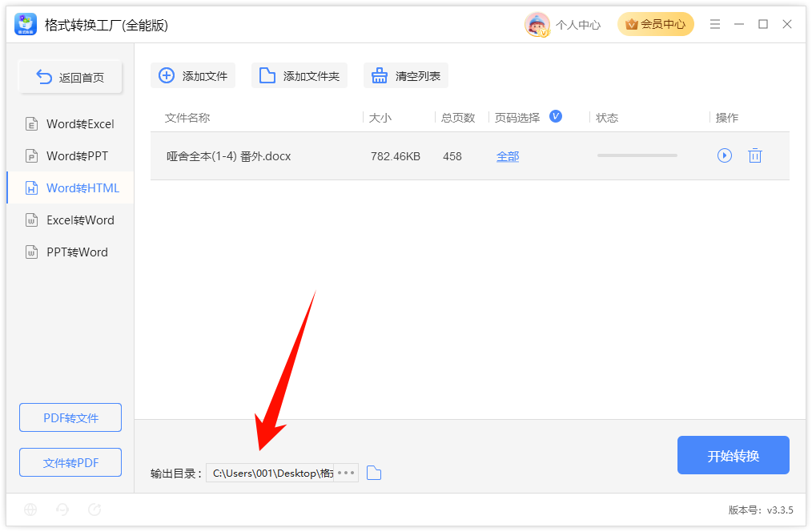Click the 状态 column header
Viewport: 812px width, 532px height.
[x=607, y=118]
